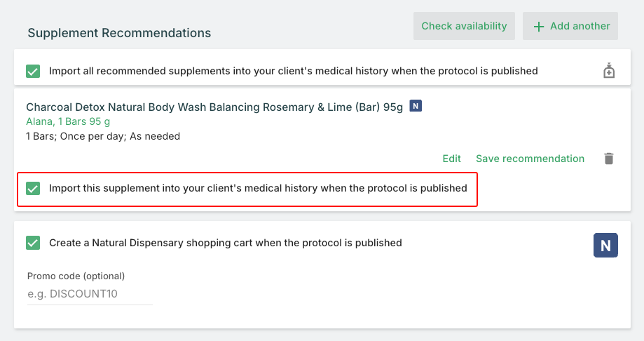Viewport: 644px width, 341px height.
Task: Click the Create a Natural Dispensary shopping cart label text
Action: [225, 243]
